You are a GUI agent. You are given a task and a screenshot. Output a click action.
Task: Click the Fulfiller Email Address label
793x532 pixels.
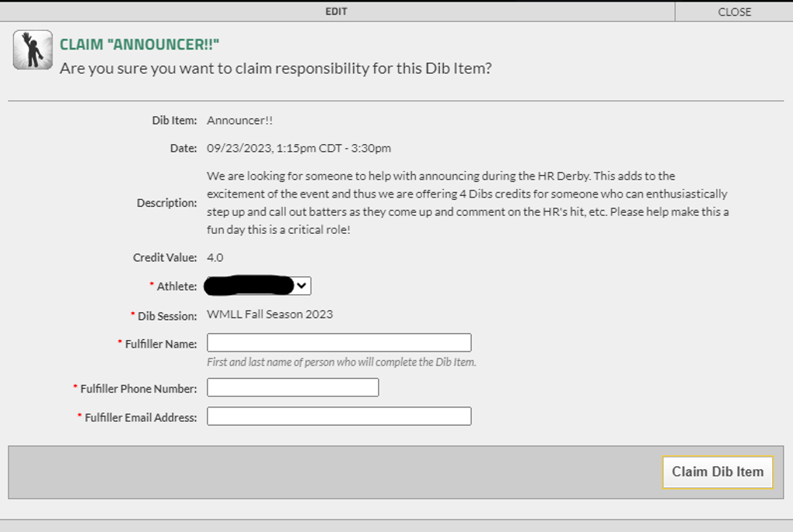click(140, 417)
